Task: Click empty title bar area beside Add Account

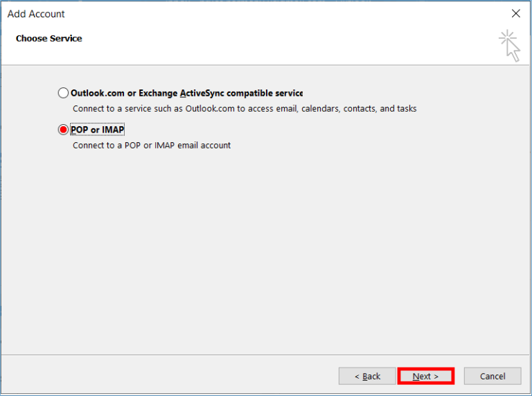Action: tap(277, 14)
